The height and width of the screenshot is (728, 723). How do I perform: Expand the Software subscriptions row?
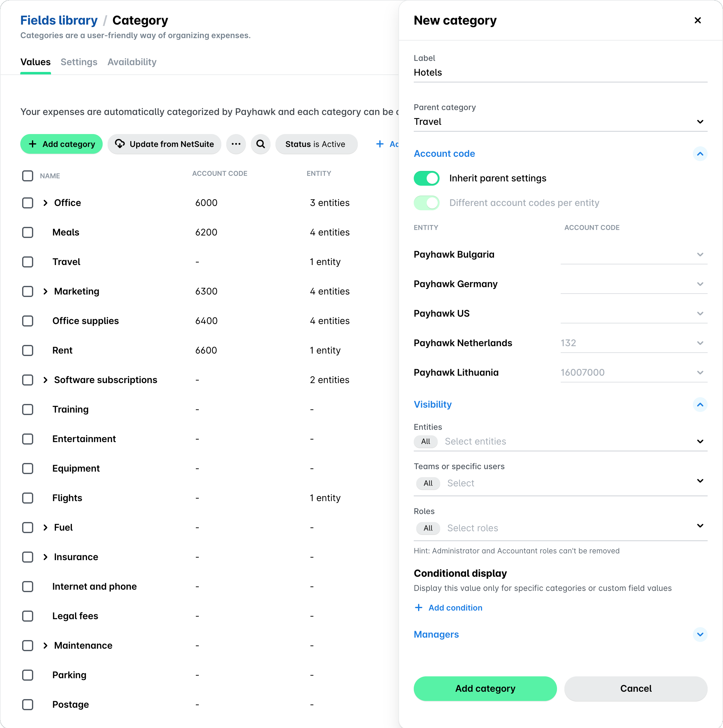click(x=45, y=380)
